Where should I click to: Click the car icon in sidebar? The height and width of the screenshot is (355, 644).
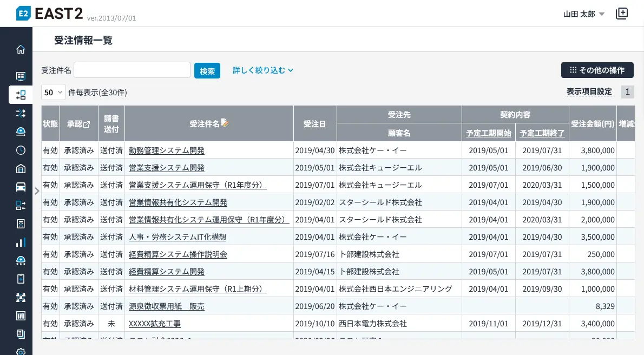[x=21, y=187]
